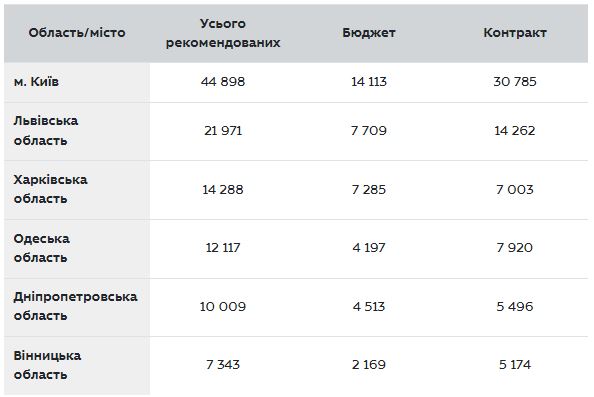Image resolution: width=594 pixels, height=397 pixels.
Task: Select the Вінницька область row label
Action: [47, 365]
